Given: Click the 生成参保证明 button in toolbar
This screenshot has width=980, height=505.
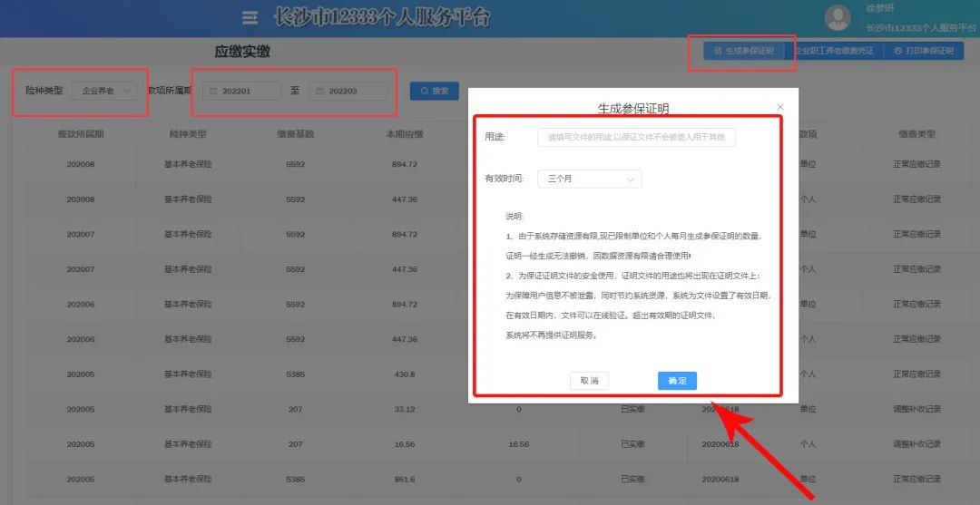Looking at the screenshot, I should click(x=743, y=51).
